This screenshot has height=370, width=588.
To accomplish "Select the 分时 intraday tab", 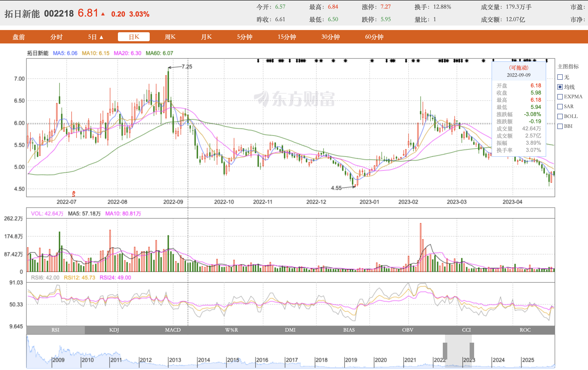I will [56, 37].
